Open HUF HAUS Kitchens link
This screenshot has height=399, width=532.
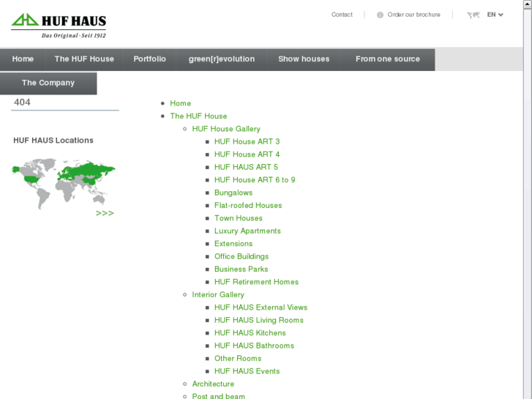pyautogui.click(x=250, y=333)
